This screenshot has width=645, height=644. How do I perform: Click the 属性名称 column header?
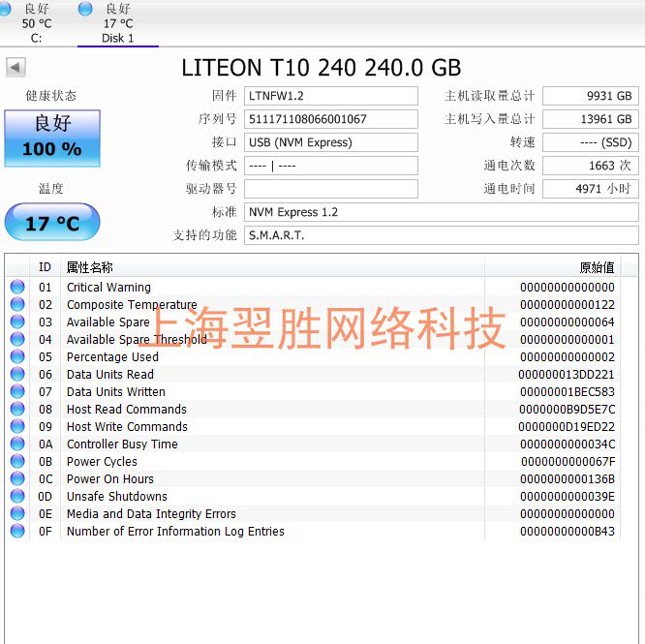tap(272, 267)
